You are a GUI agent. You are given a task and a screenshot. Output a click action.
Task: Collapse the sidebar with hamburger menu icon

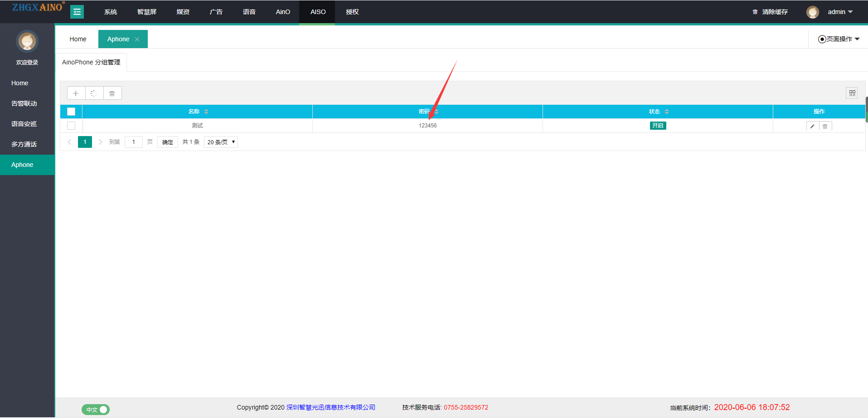tap(77, 12)
